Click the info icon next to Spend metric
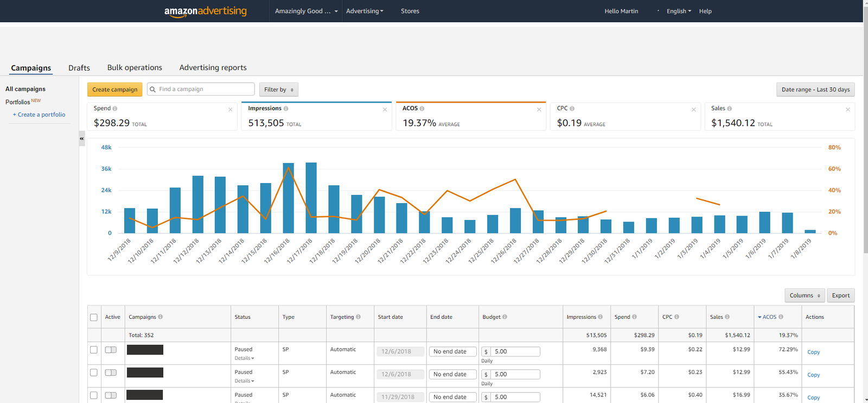The width and height of the screenshot is (868, 403). tap(115, 109)
